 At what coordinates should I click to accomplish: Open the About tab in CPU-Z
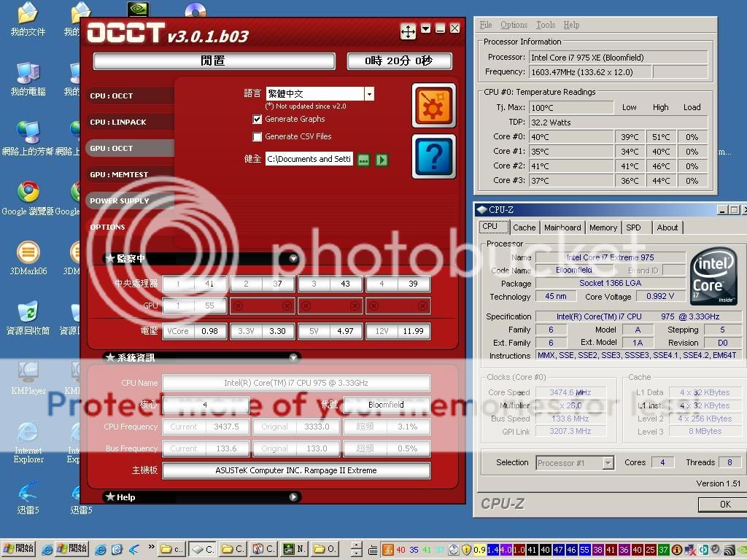(x=667, y=227)
